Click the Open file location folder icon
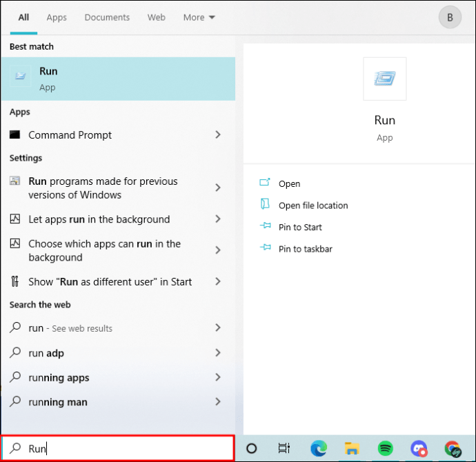476x462 pixels. 265,204
